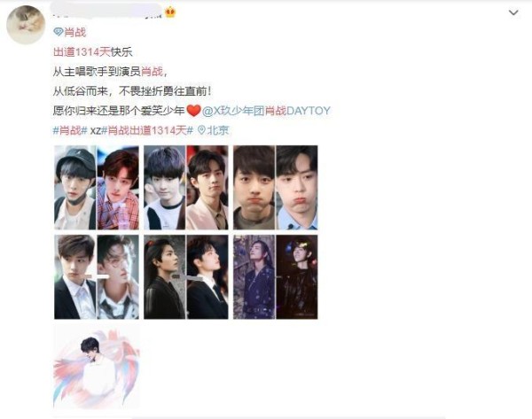Open the 北京 location pin icon
532x419 pixels.
click(x=201, y=130)
